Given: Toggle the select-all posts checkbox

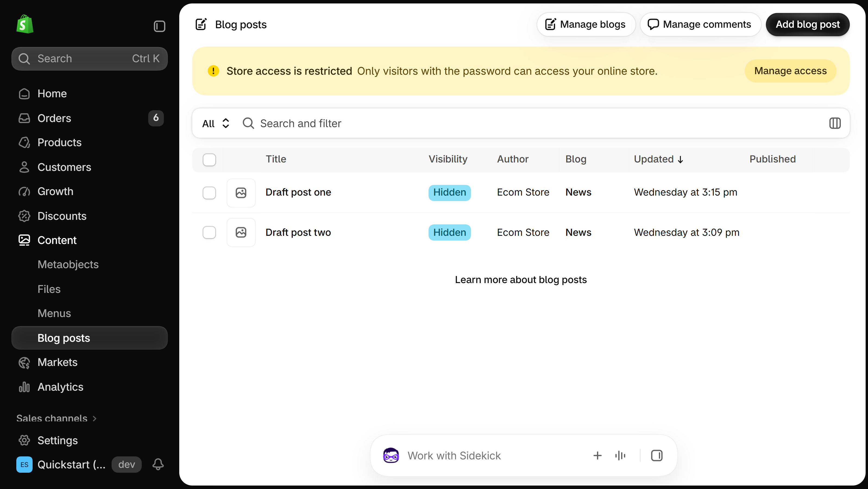Looking at the screenshot, I should [x=209, y=160].
